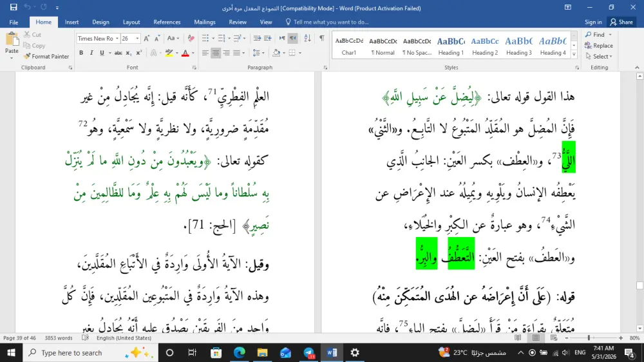Toggle Subscript formatting

tap(128, 53)
